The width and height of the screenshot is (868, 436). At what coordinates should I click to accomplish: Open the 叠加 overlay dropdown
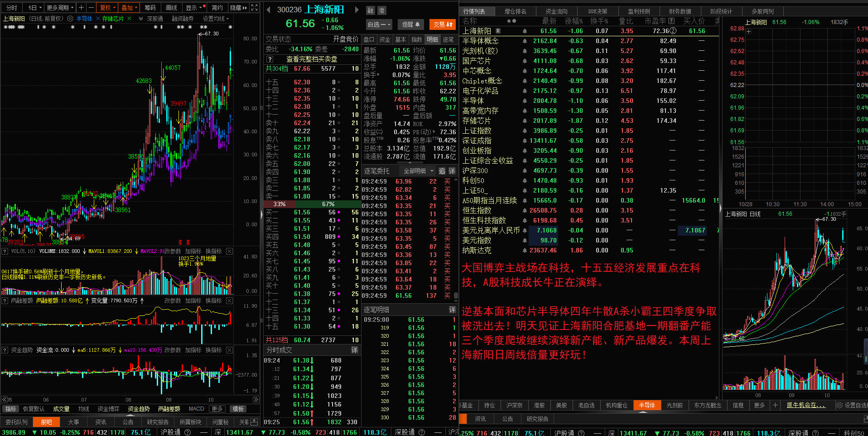pyautogui.click(x=129, y=8)
